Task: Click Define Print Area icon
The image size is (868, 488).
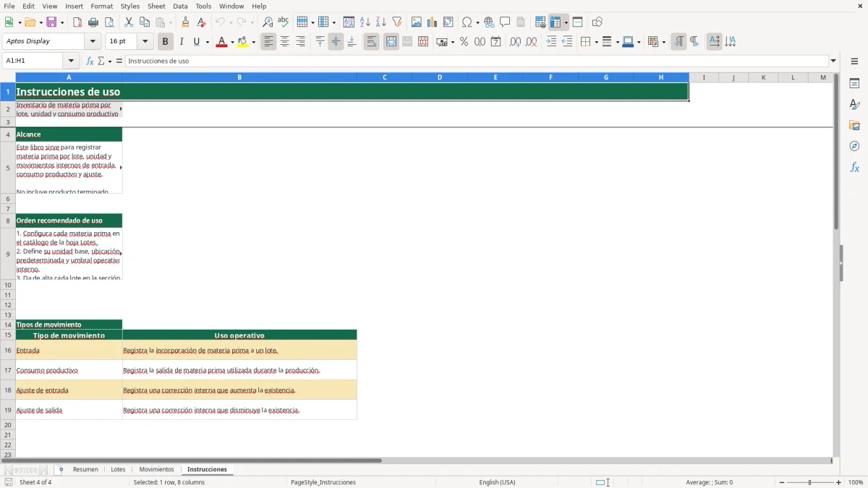Action: [x=541, y=22]
